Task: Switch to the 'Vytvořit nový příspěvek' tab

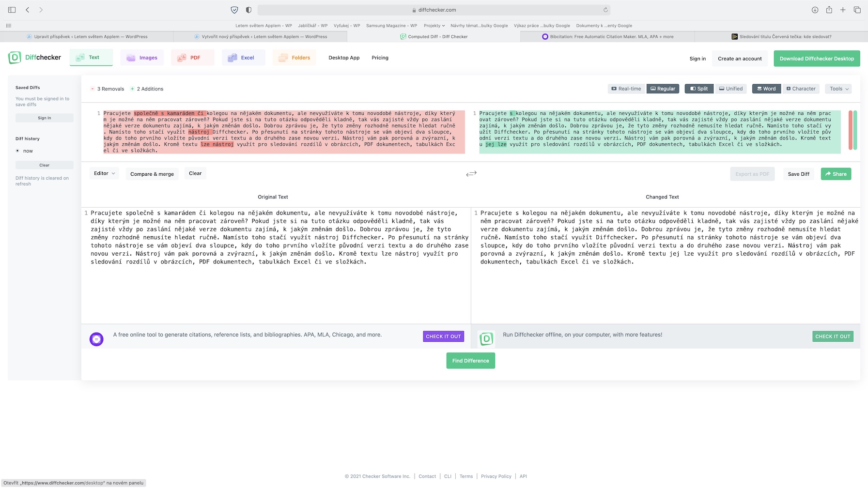Action: 260,37
